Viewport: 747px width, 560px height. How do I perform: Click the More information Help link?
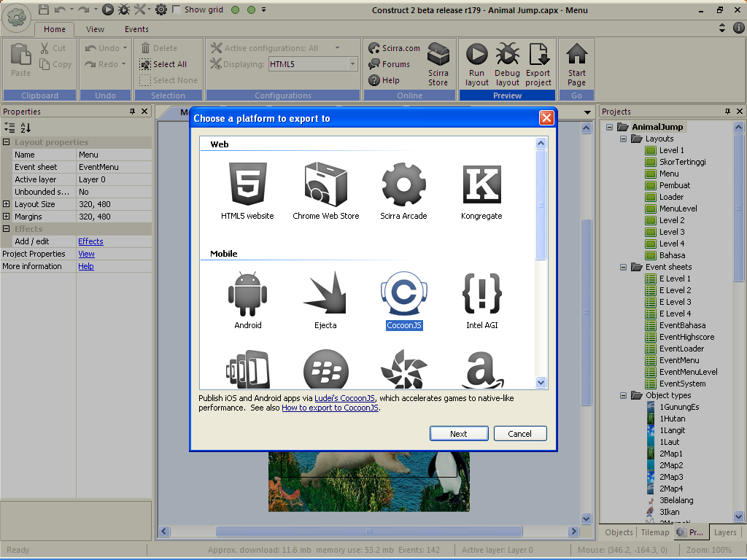[x=86, y=266]
